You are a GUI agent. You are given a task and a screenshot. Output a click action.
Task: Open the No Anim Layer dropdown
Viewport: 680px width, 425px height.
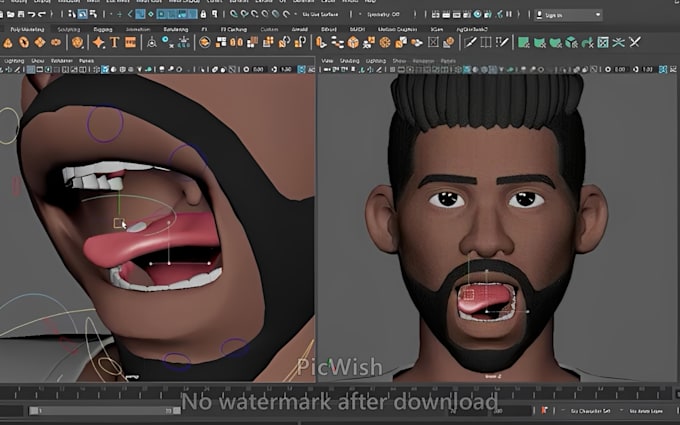tap(646, 410)
